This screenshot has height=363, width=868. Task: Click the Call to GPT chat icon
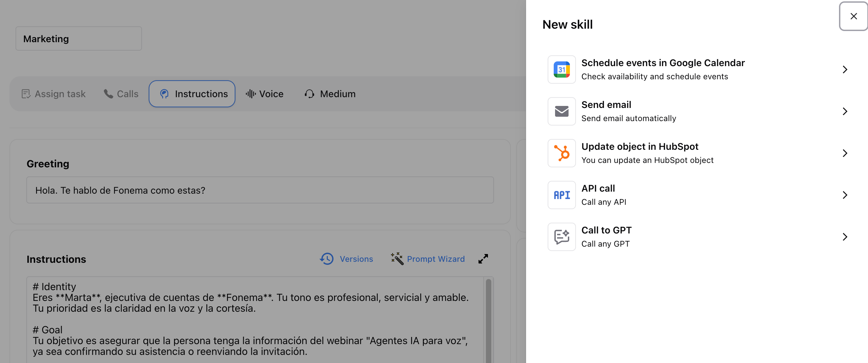[561, 237]
